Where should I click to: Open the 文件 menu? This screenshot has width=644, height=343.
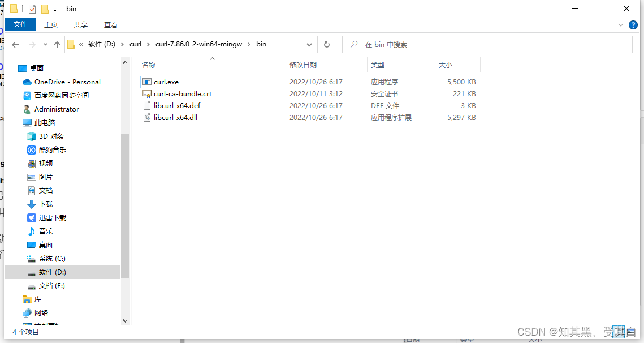click(x=20, y=24)
